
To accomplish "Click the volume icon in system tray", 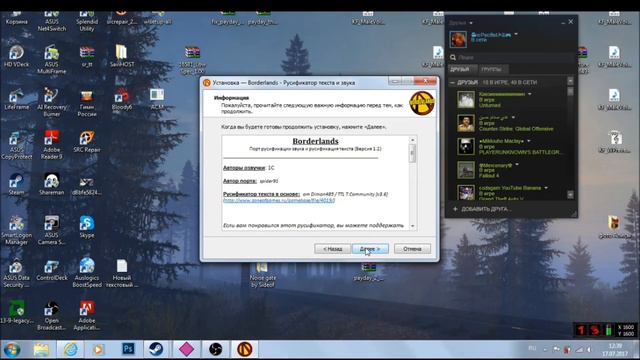I will tap(589, 350).
